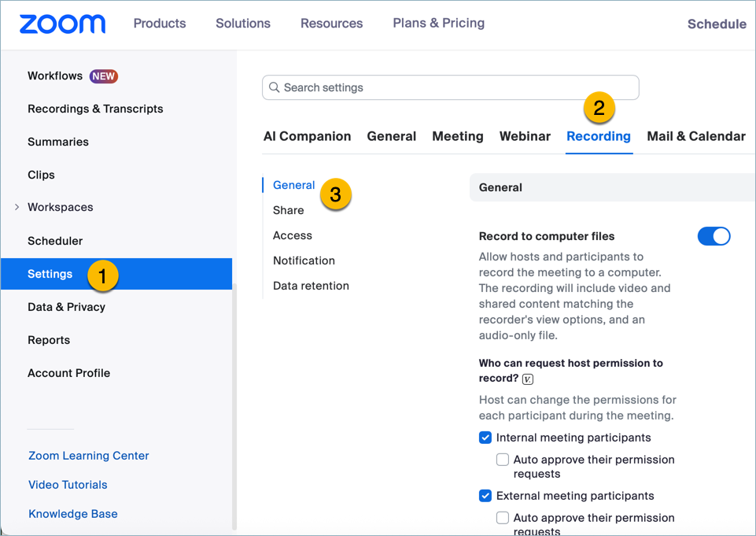The image size is (756, 536).
Task: Select the Recording tab
Action: [599, 136]
